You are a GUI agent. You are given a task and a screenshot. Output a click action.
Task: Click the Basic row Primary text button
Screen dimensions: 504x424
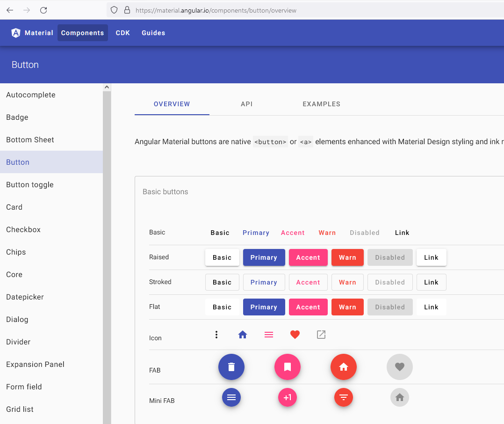tap(256, 233)
